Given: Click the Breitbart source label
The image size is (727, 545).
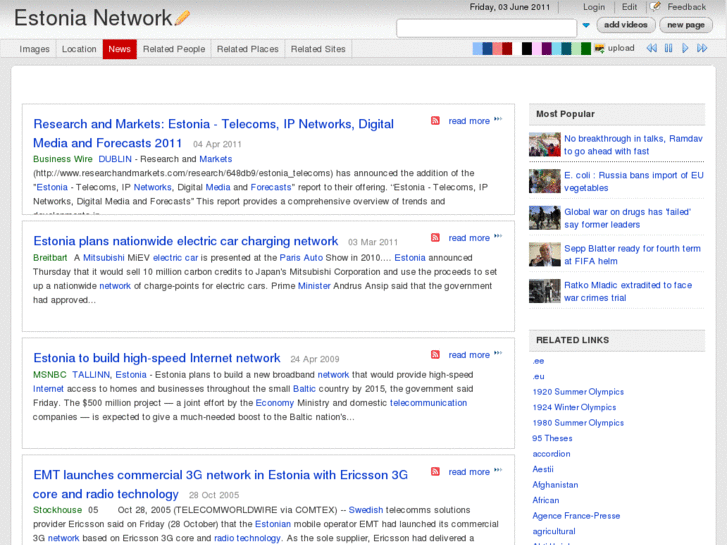Looking at the screenshot, I should tap(50, 258).
